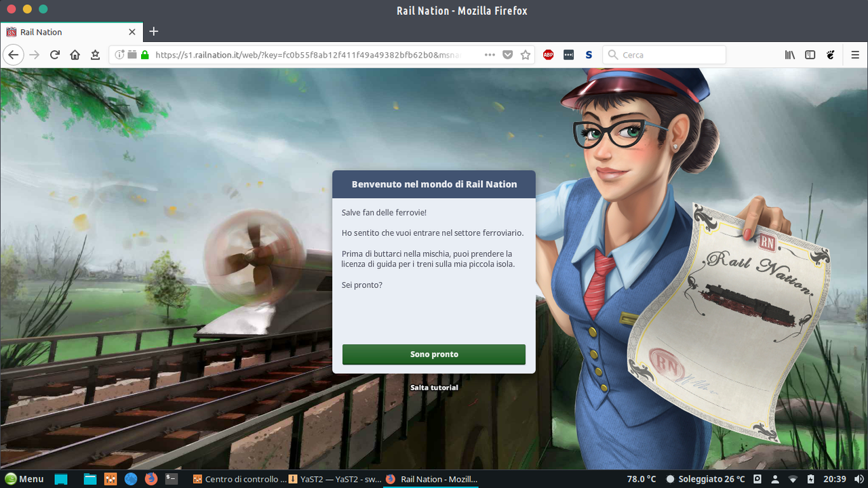Click the Firefox back arrow button
The width and height of the screenshot is (868, 488).
pos(14,55)
